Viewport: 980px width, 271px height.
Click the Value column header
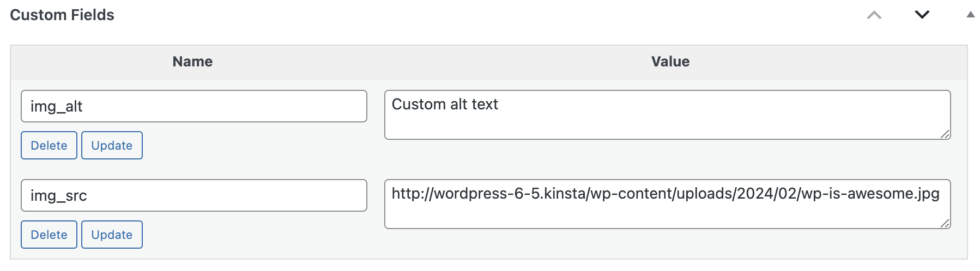pyautogui.click(x=670, y=61)
